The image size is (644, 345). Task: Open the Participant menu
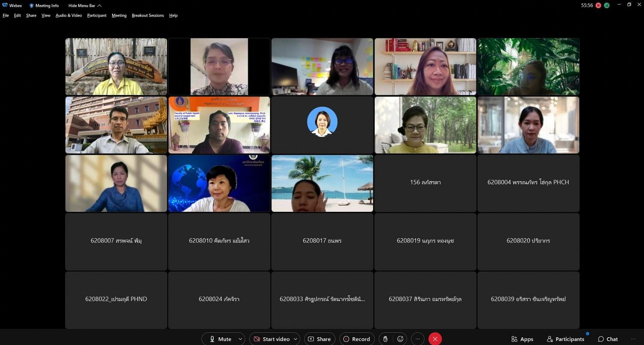[x=97, y=15]
